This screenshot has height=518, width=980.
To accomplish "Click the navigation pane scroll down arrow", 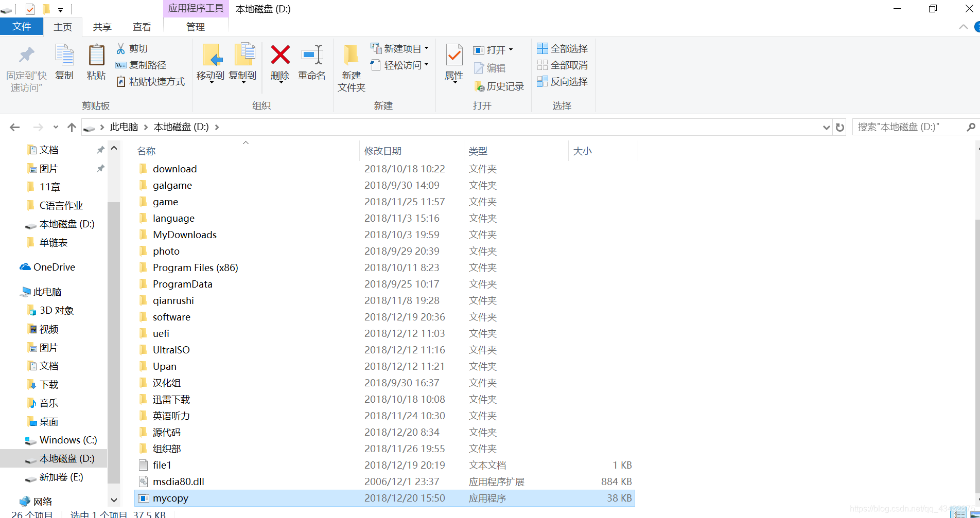I will 114,500.
